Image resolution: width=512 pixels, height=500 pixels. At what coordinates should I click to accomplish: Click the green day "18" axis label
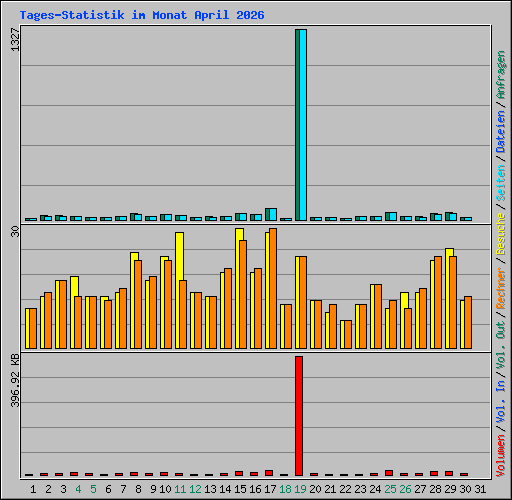[285, 489]
